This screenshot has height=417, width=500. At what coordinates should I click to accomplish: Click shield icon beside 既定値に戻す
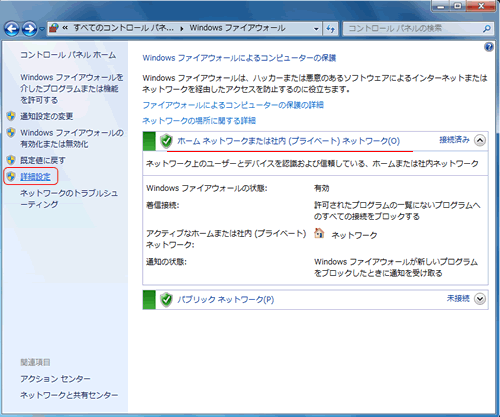(x=11, y=160)
